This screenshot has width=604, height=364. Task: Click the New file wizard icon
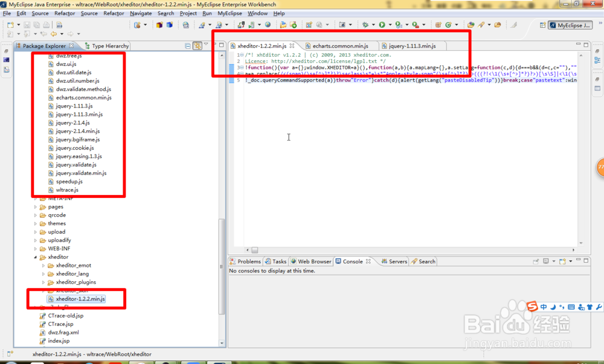pos(10,25)
